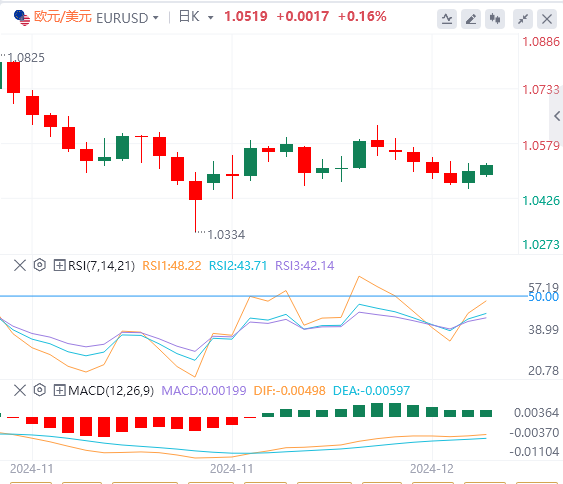Viewport: 563px width, 484px height.
Task: Click the shrink chart arrows icon
Action: point(523,19)
